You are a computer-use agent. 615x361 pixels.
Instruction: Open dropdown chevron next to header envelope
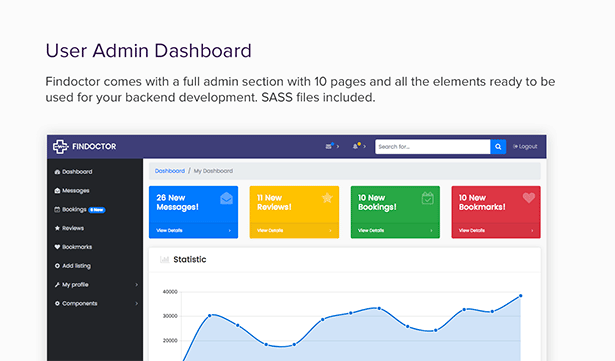tap(338, 146)
